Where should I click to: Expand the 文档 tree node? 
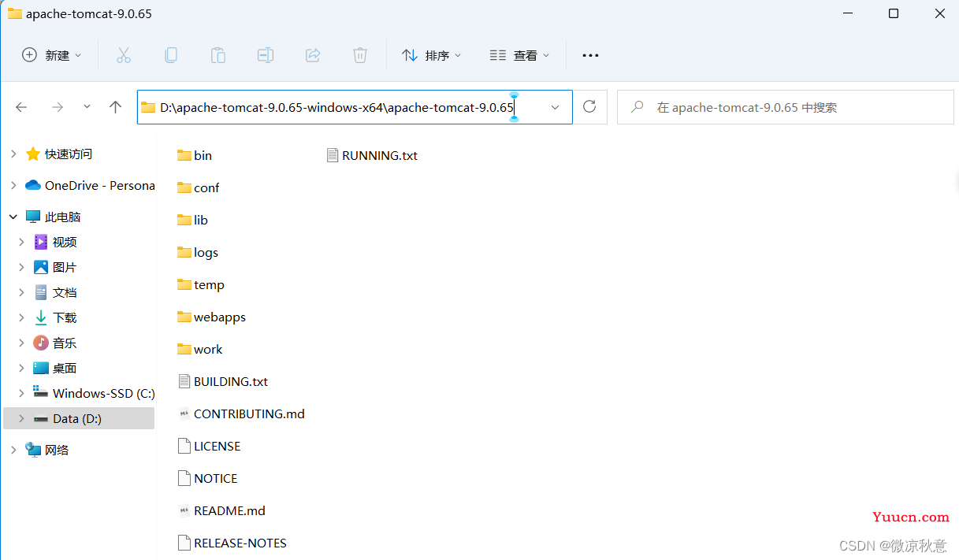[x=22, y=292]
